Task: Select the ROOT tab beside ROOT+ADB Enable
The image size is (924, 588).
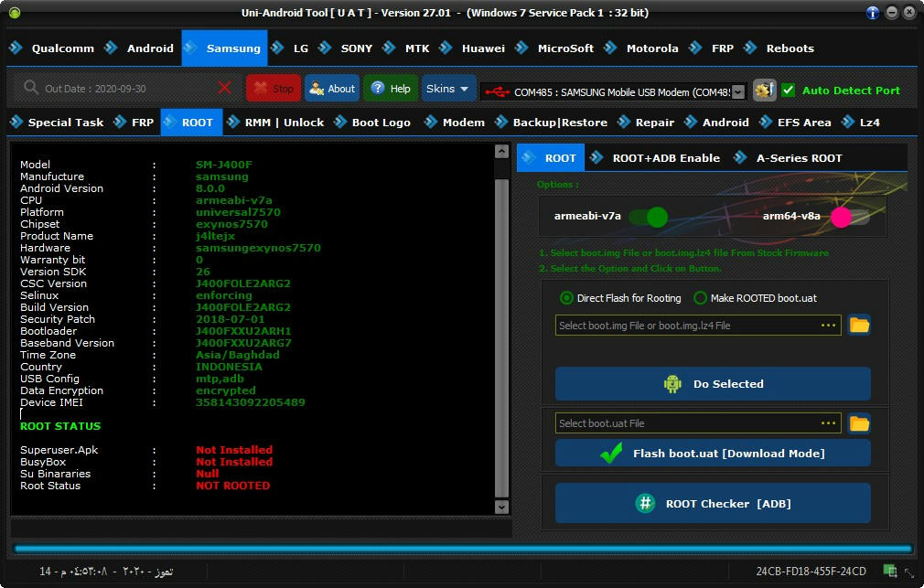Action: point(551,158)
